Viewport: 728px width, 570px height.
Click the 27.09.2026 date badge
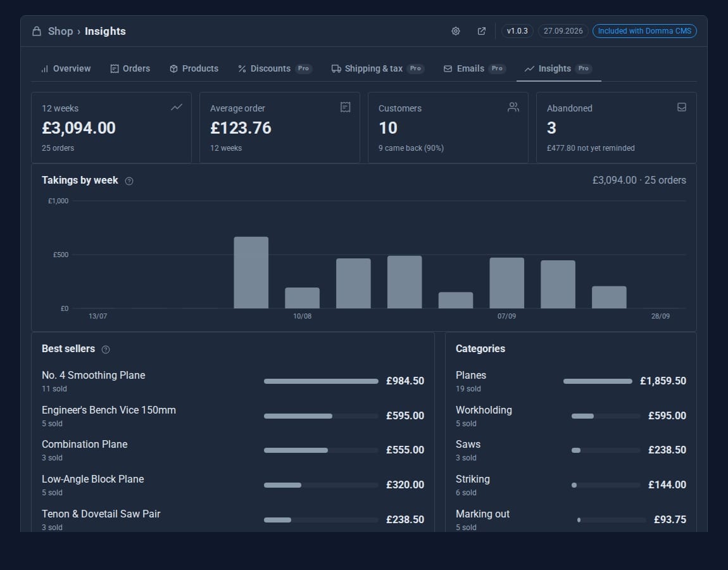563,31
